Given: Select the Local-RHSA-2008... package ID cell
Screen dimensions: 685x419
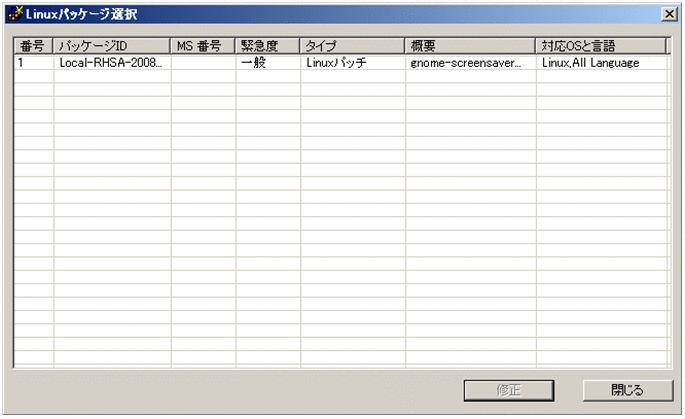Looking at the screenshot, I should [112, 63].
